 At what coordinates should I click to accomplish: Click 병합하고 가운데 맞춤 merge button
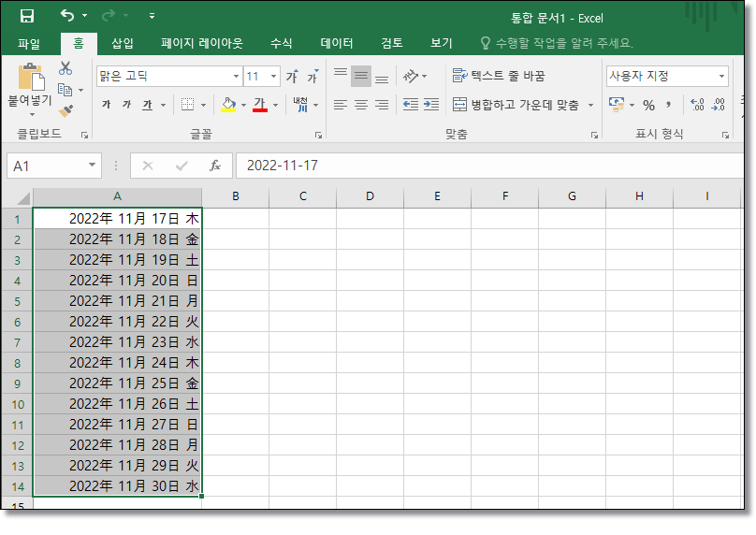[x=516, y=105]
